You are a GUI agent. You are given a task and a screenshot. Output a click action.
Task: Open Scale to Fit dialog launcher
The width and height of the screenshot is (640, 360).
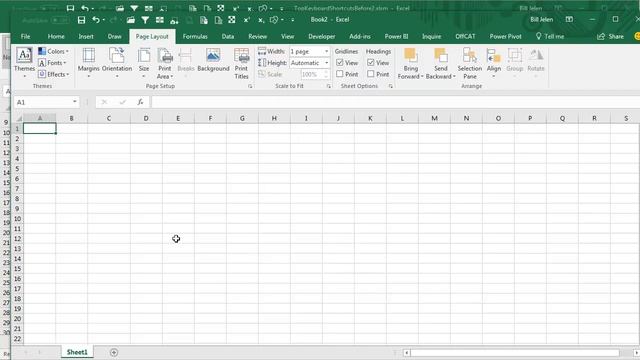[329, 86]
